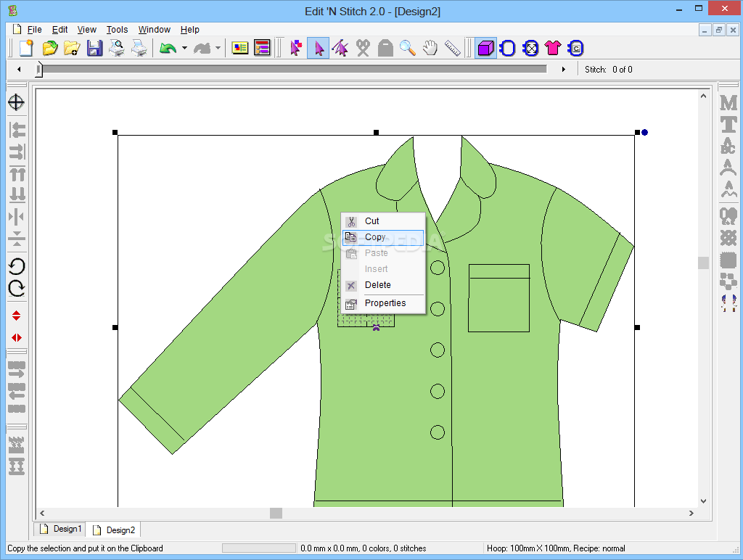Click the stitch position slider handle
Screen dimensions: 743x560
click(39, 69)
